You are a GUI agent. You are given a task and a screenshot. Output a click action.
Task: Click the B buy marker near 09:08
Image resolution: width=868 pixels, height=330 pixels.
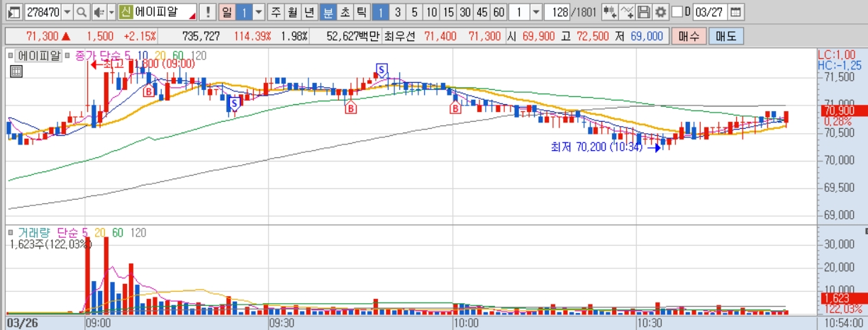pyautogui.click(x=148, y=91)
